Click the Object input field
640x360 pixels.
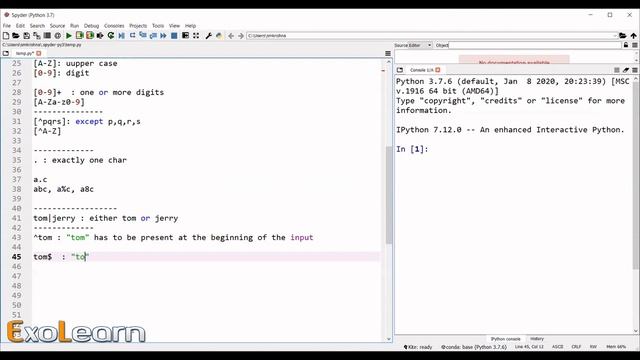pos(535,45)
